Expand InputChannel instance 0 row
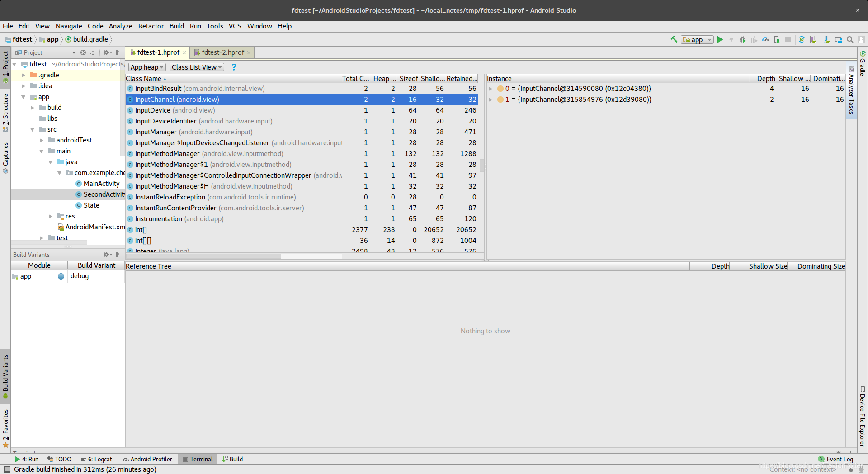The width and height of the screenshot is (868, 474). (x=491, y=89)
